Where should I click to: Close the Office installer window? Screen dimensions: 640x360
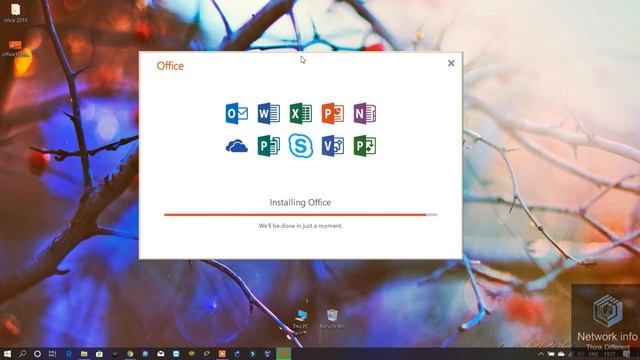click(451, 63)
